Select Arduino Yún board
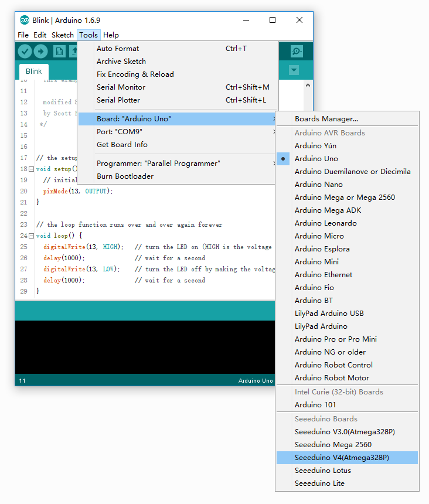The image size is (429, 504). tap(347, 146)
